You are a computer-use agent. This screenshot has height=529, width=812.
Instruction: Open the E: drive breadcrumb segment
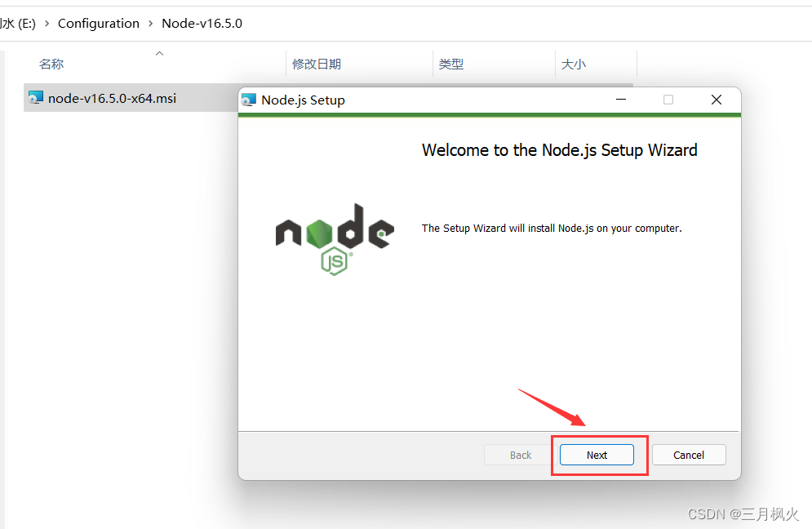[x=18, y=24]
